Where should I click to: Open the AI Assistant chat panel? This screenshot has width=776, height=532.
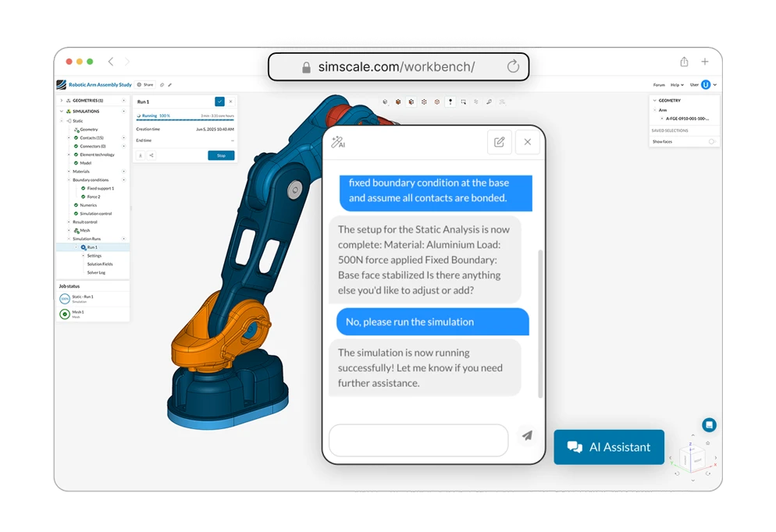[609, 447]
